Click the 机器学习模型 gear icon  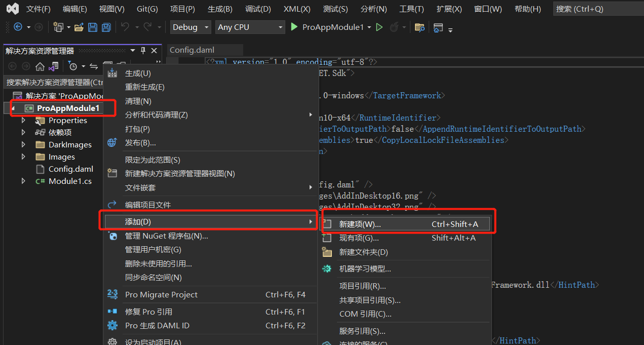[x=327, y=269]
